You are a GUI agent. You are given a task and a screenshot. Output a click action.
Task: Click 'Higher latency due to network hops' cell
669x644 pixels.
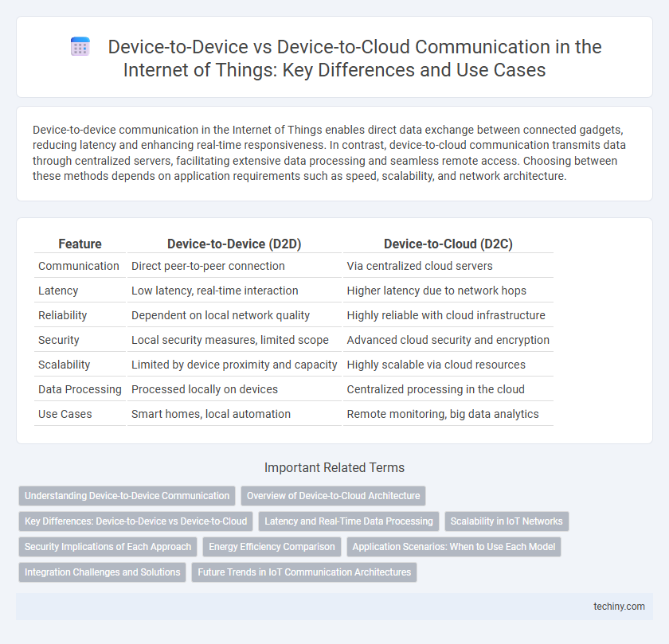[x=448, y=291]
